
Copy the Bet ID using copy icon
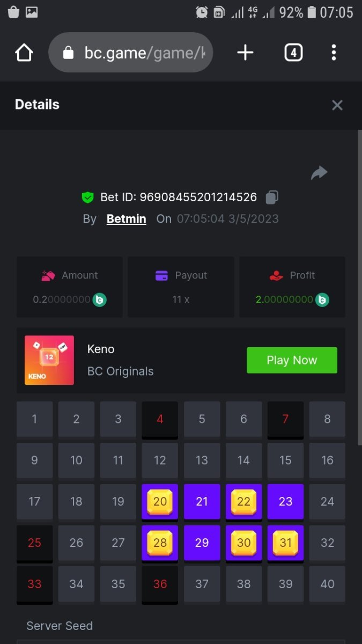272,197
